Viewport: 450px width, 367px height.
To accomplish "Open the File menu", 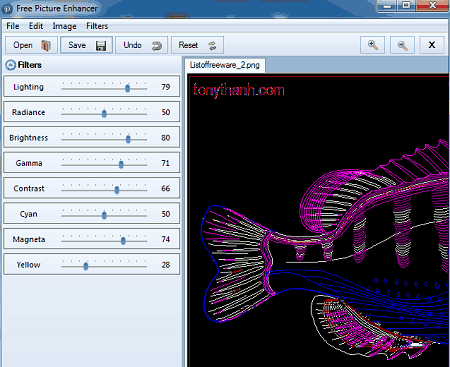I will [x=13, y=26].
